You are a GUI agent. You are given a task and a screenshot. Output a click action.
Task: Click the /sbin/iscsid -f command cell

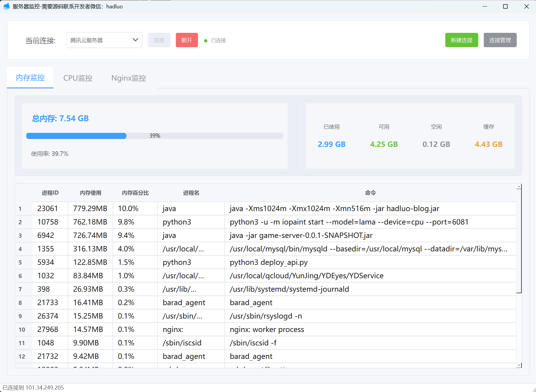(x=370, y=343)
